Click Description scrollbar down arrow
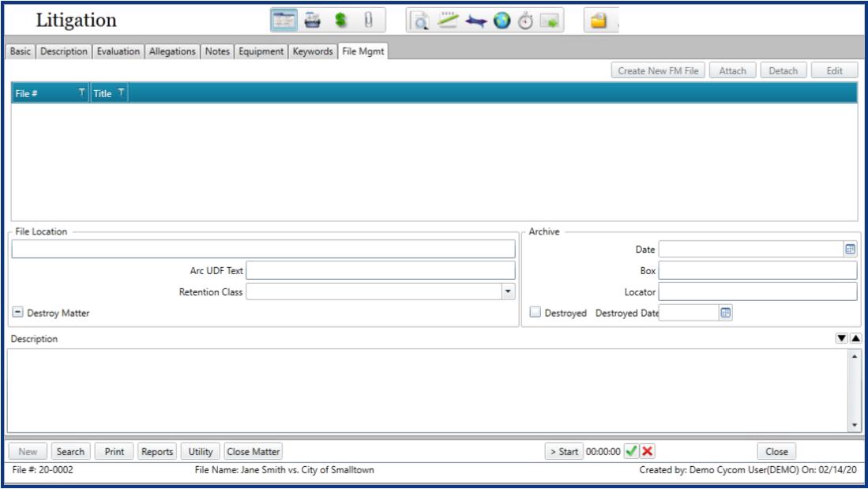The width and height of the screenshot is (868, 489). (x=855, y=425)
